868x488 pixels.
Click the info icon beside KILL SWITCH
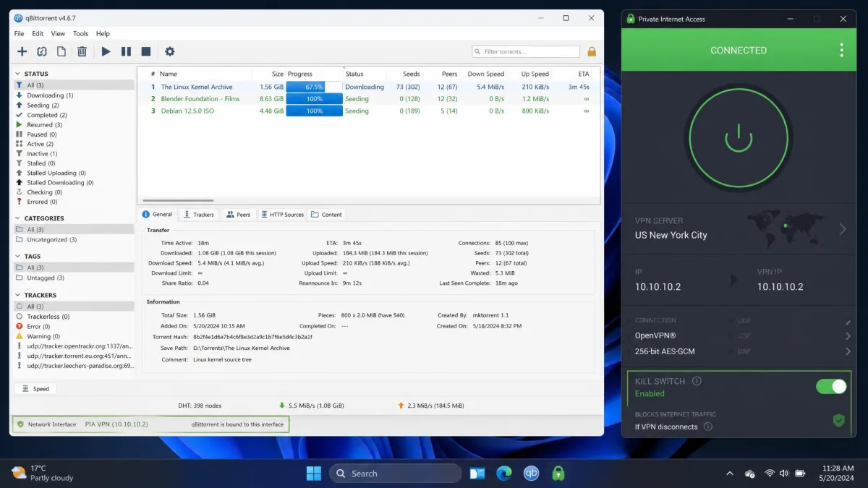(697, 381)
